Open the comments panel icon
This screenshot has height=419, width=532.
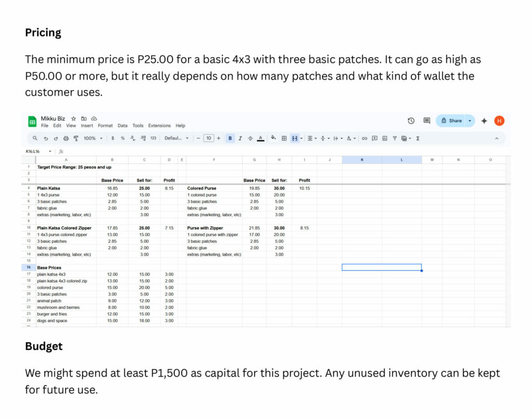click(x=427, y=121)
